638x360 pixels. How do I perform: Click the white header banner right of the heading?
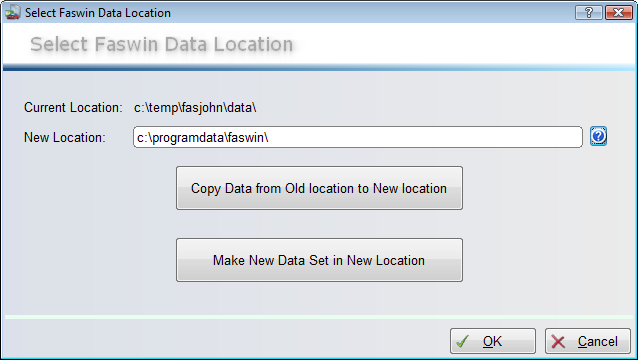coord(464,44)
